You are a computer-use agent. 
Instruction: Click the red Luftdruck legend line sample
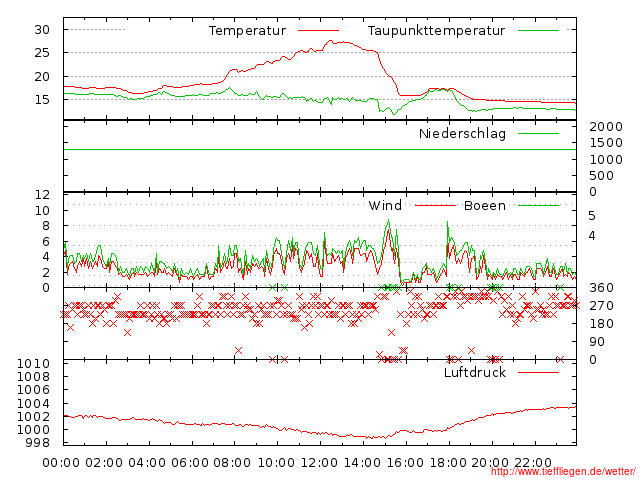[538, 372]
